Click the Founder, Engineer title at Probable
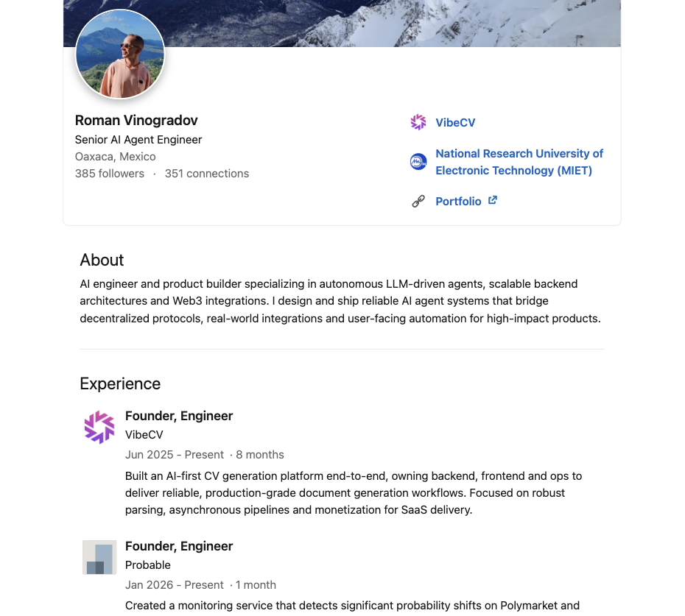The height and width of the screenshot is (616, 685). [x=179, y=546]
